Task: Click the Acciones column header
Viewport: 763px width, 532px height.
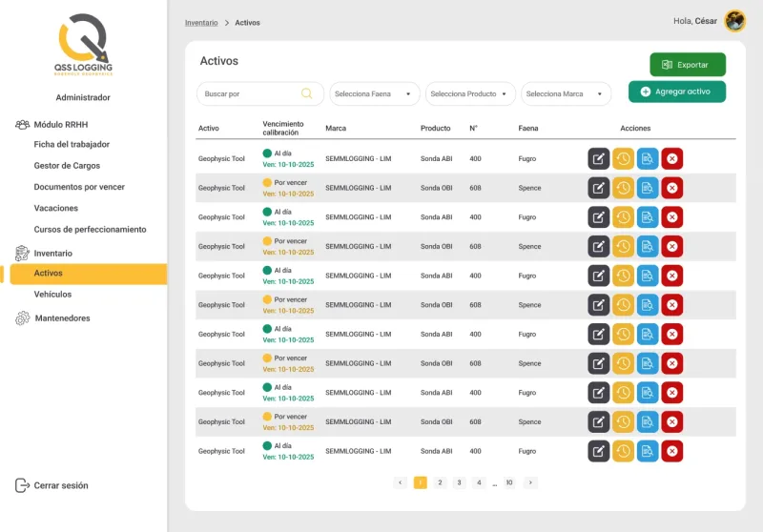Action: point(635,129)
